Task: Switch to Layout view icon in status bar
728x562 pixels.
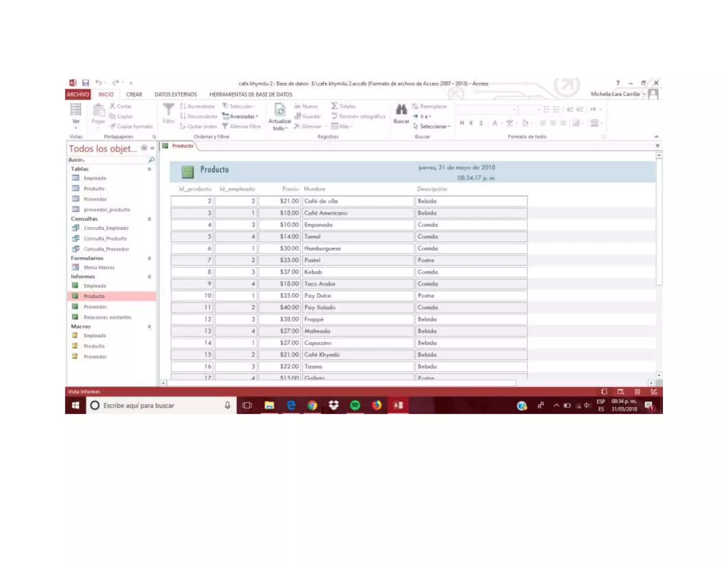Action: [x=637, y=391]
